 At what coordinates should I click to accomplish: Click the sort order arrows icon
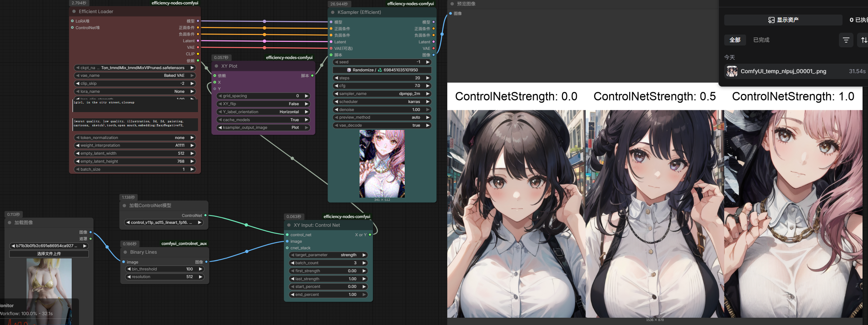pyautogui.click(x=864, y=40)
